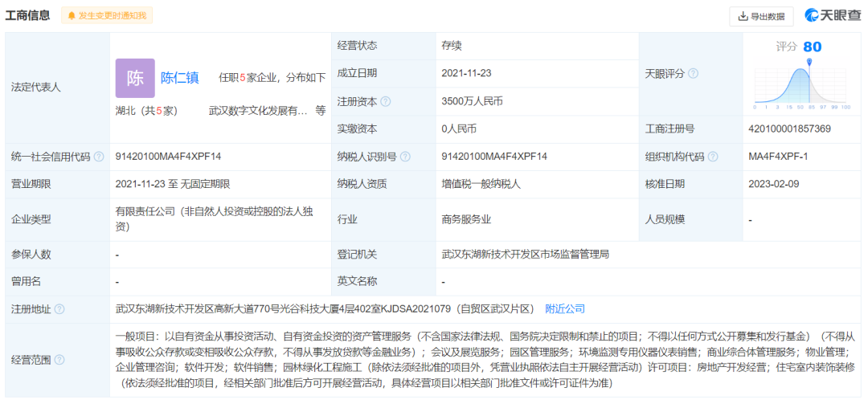Click the 湖北（共5家）province entry
This screenshot has height=404, width=868.
[x=146, y=111]
